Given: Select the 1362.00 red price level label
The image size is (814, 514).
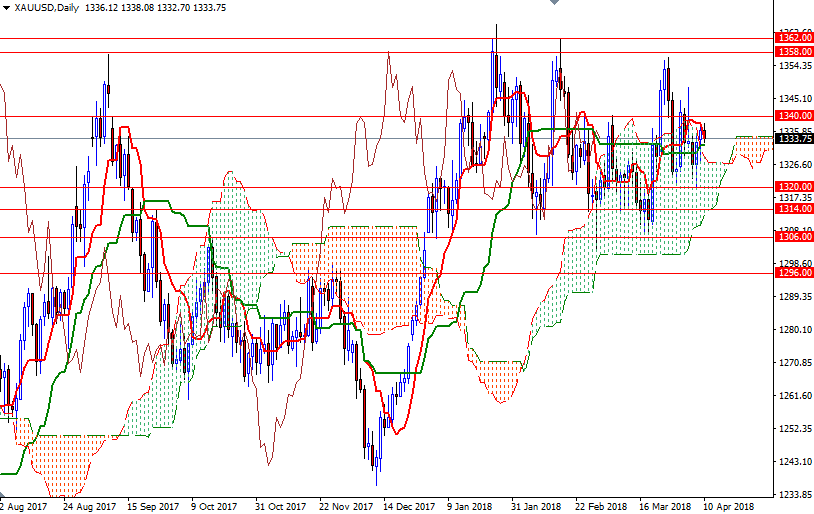Looking at the screenshot, I should click(794, 37).
